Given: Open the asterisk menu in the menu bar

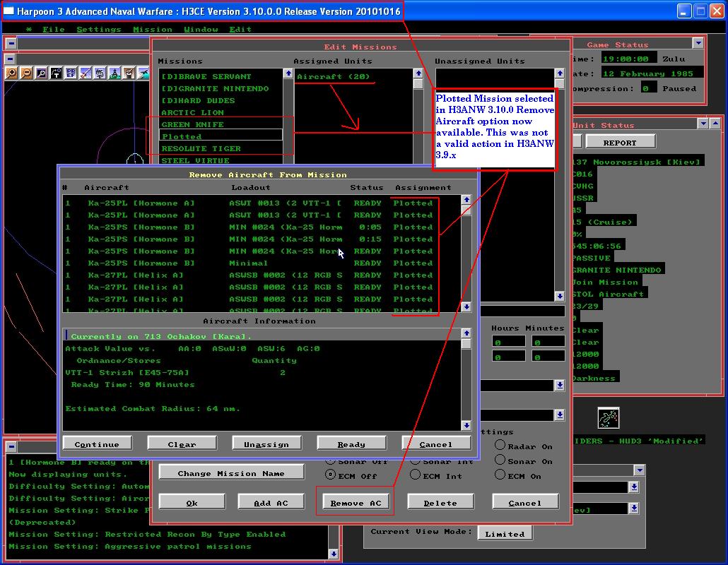Looking at the screenshot, I should tap(29, 29).
